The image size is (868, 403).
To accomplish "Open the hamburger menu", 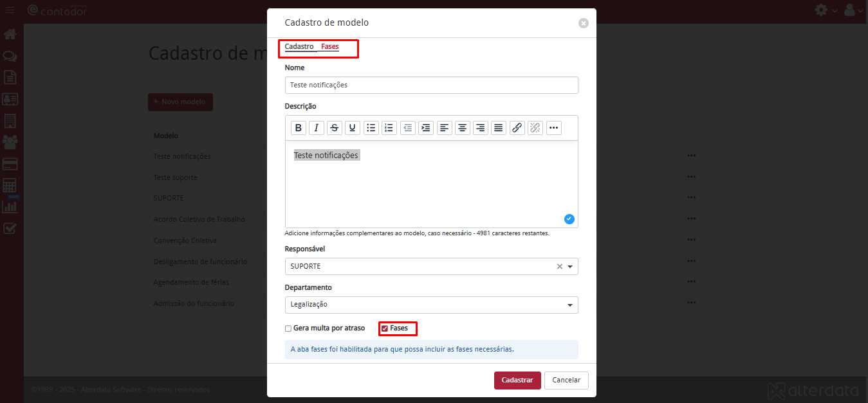I will (10, 10).
